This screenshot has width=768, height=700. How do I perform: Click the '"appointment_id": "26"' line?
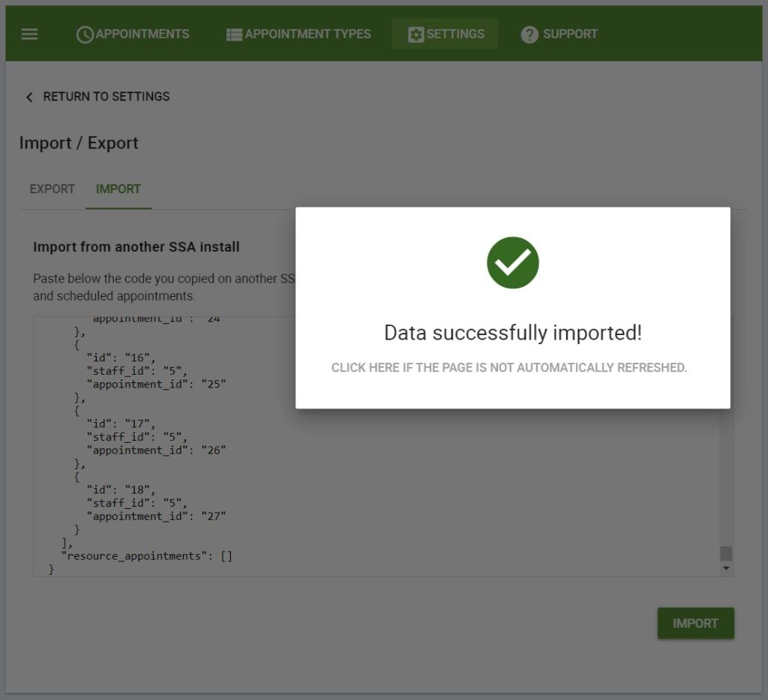click(156, 450)
